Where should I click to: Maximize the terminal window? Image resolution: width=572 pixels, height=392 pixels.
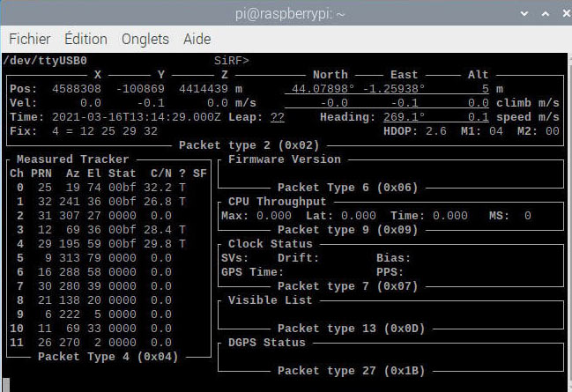coord(546,14)
